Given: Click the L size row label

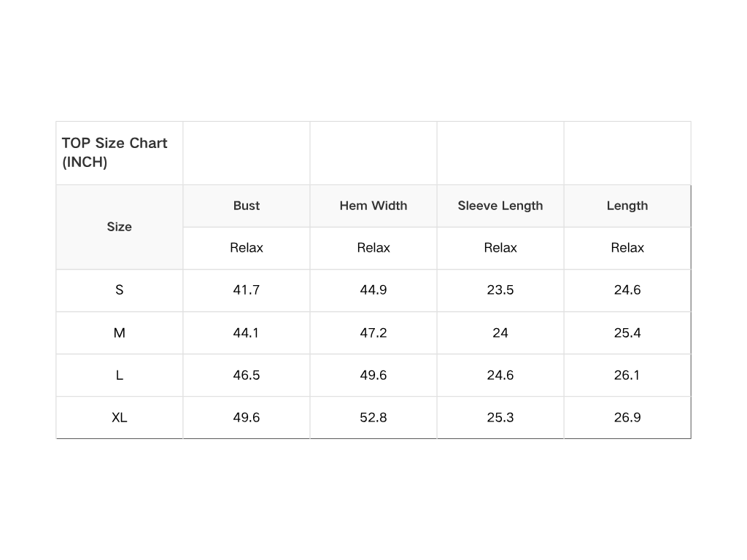Looking at the screenshot, I should pyautogui.click(x=120, y=375).
